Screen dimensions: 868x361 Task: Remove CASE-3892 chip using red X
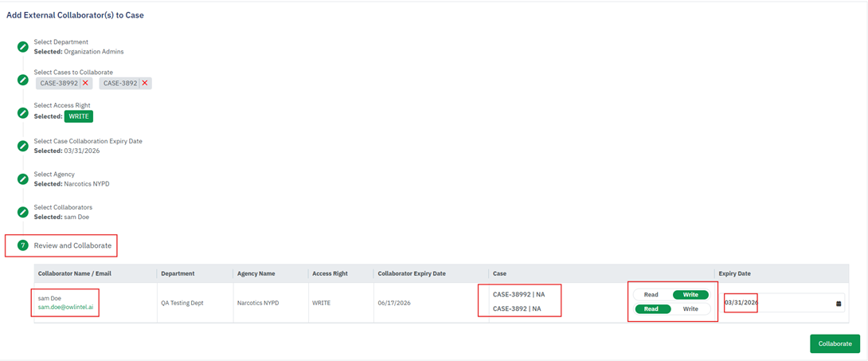point(145,83)
